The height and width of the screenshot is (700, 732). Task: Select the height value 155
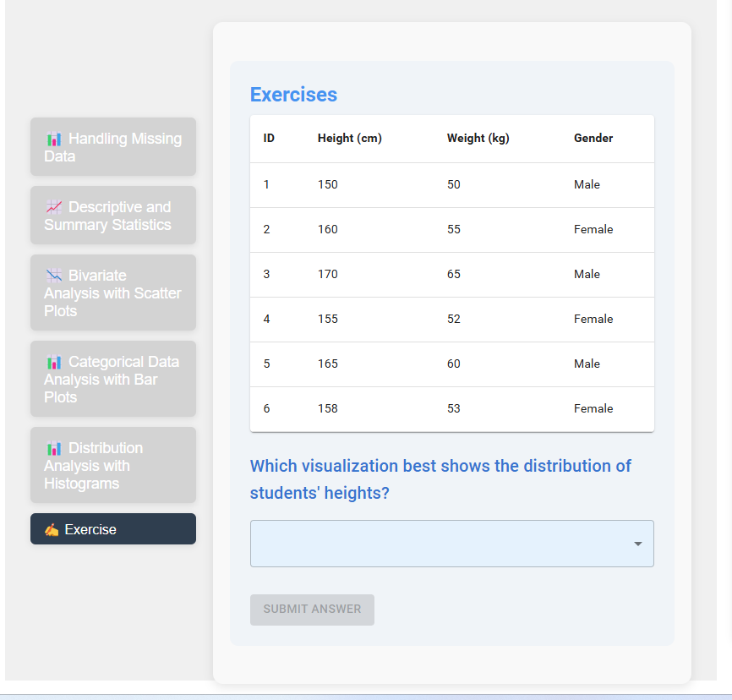pyautogui.click(x=328, y=319)
